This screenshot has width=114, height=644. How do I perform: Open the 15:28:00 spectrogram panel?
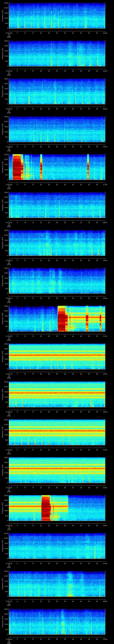pos(57,243)
